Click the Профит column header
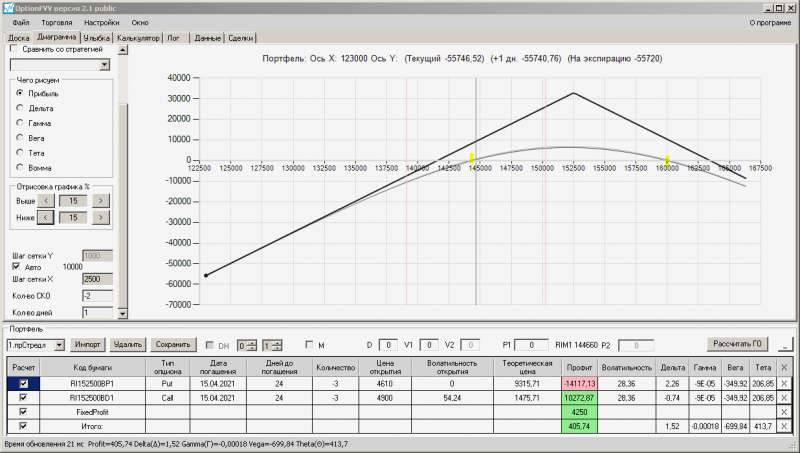The width and height of the screenshot is (800, 453). [x=579, y=367]
